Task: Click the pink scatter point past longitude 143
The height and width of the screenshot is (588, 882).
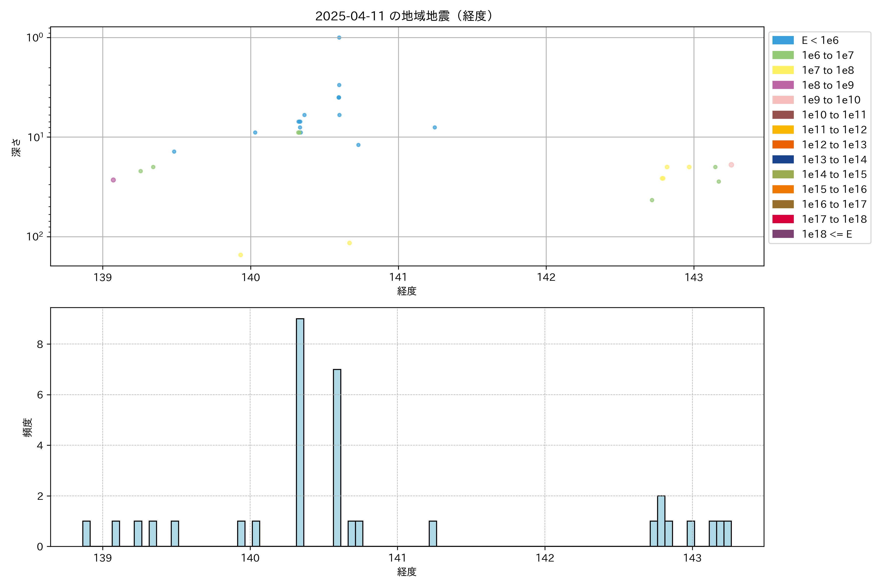Action: pyautogui.click(x=731, y=165)
